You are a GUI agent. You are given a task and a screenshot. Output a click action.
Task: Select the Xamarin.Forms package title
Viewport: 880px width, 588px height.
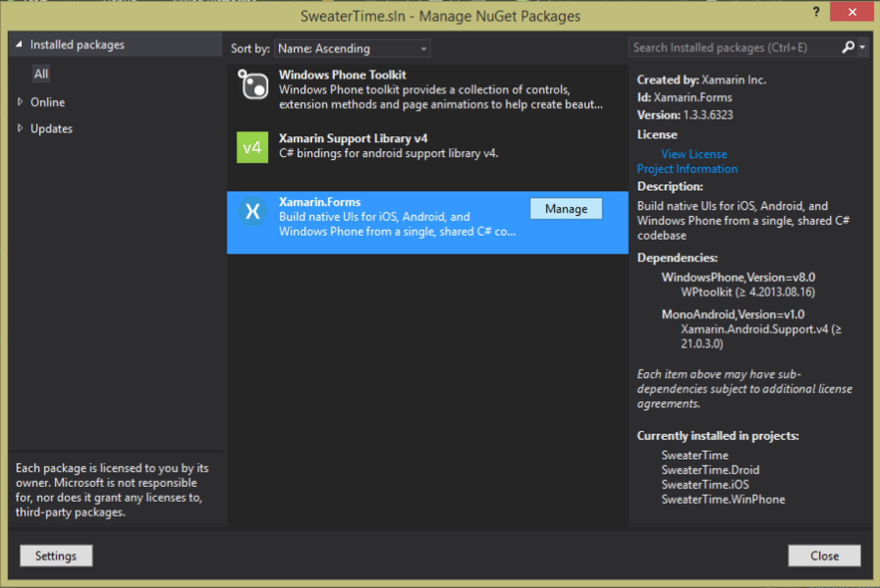click(x=320, y=202)
